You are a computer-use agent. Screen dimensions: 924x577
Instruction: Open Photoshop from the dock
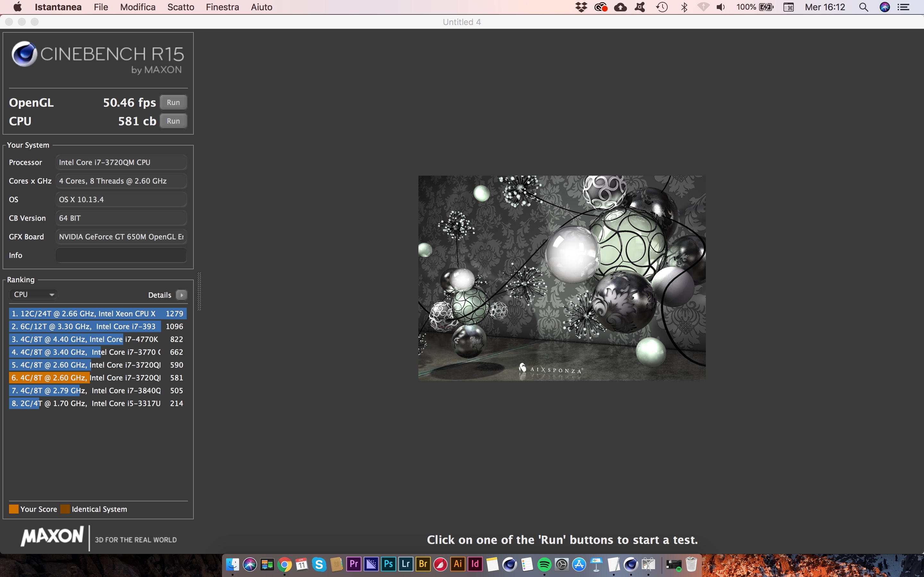(x=388, y=564)
